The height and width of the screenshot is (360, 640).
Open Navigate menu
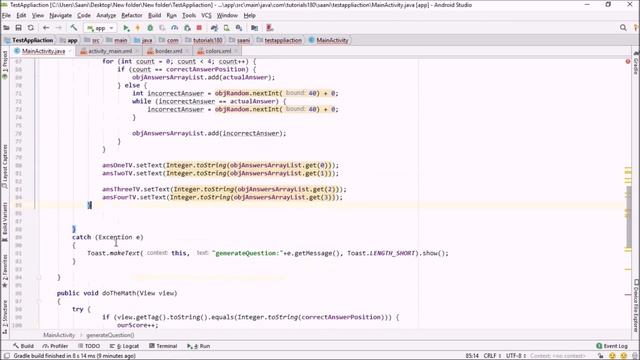(60, 16)
